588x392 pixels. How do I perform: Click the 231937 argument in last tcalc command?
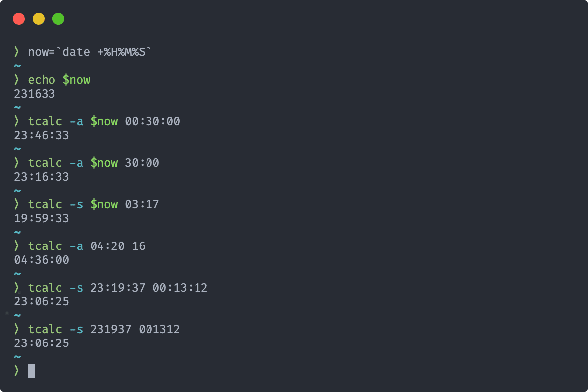pyautogui.click(x=111, y=329)
